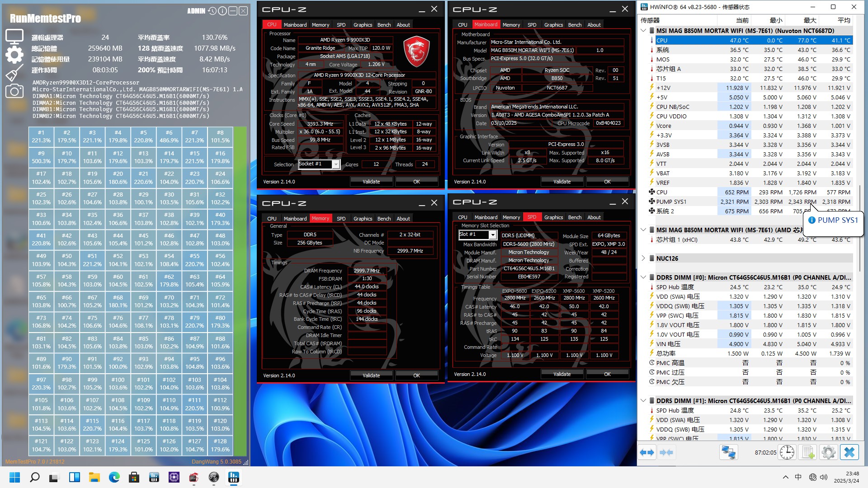The width and height of the screenshot is (868, 488).
Task: Open Memory tab in Mainboard-tab CPU-Z window
Action: (511, 25)
